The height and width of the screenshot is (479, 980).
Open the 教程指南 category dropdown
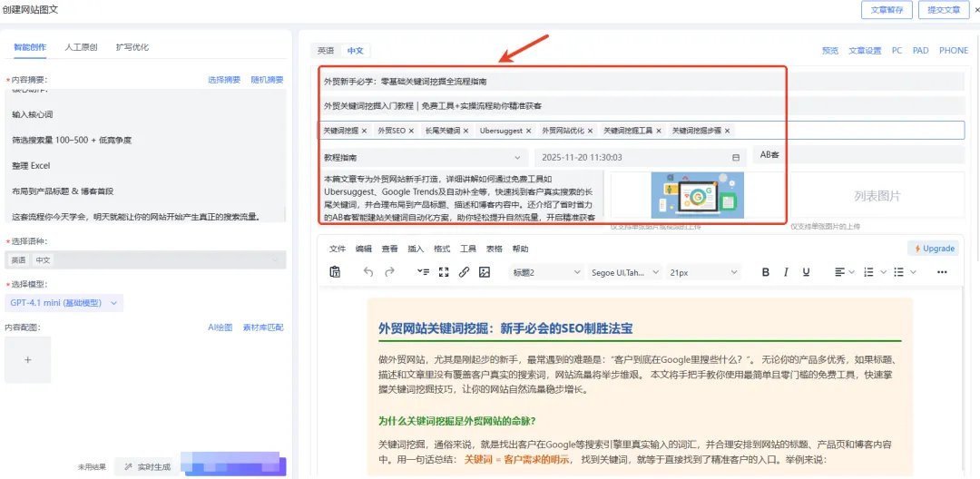pos(423,157)
